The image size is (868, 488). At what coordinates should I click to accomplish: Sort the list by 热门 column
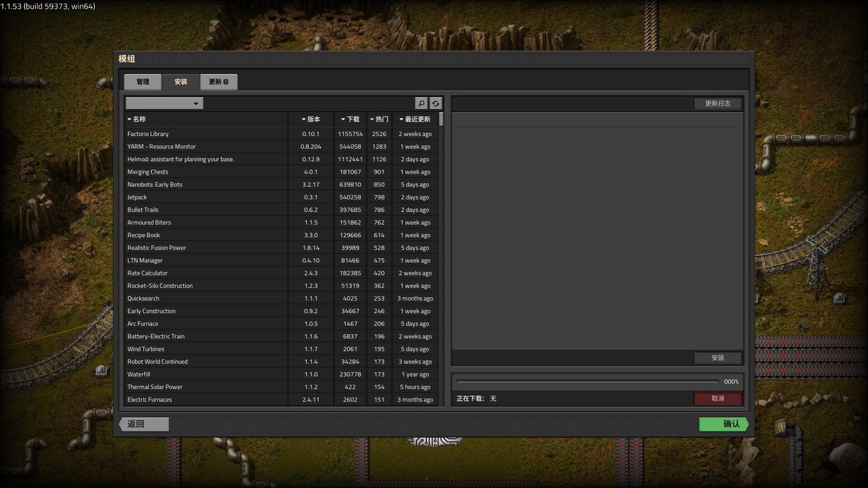(x=379, y=119)
